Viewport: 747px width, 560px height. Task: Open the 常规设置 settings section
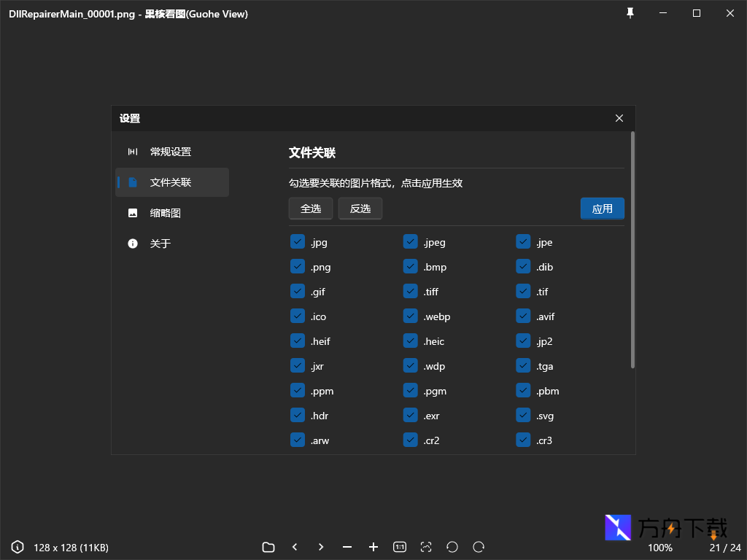172,152
